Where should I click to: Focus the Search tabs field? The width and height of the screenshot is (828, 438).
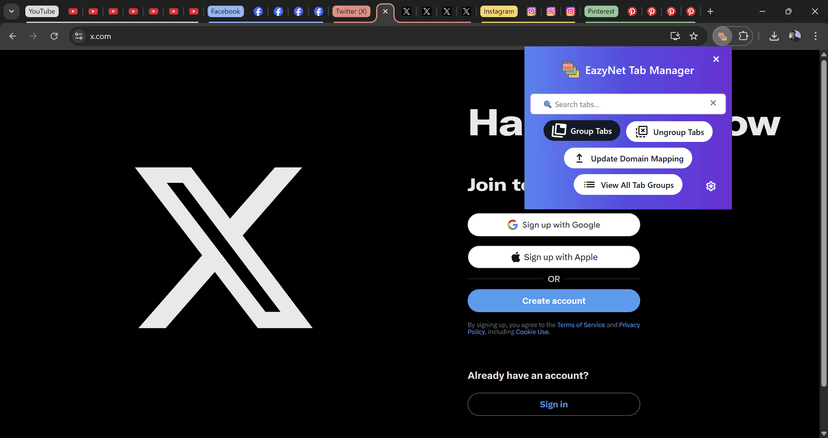(x=628, y=104)
